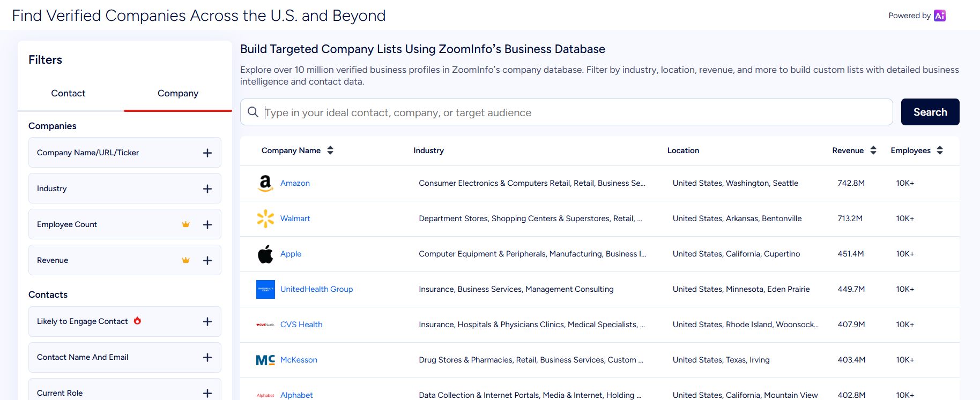980x400 pixels.
Task: Click the flame icon by Likely to Engage
Action: click(x=137, y=321)
